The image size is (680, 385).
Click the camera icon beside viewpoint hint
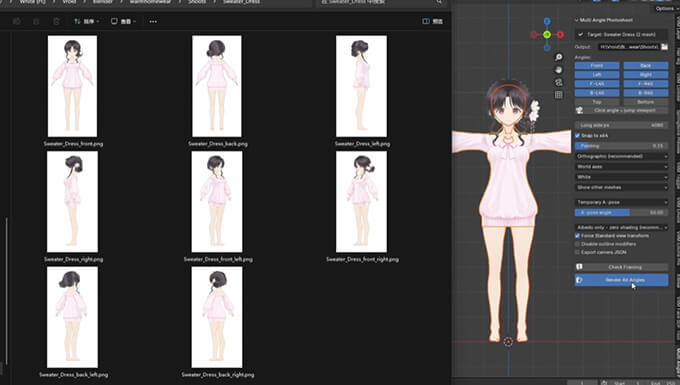(x=579, y=111)
